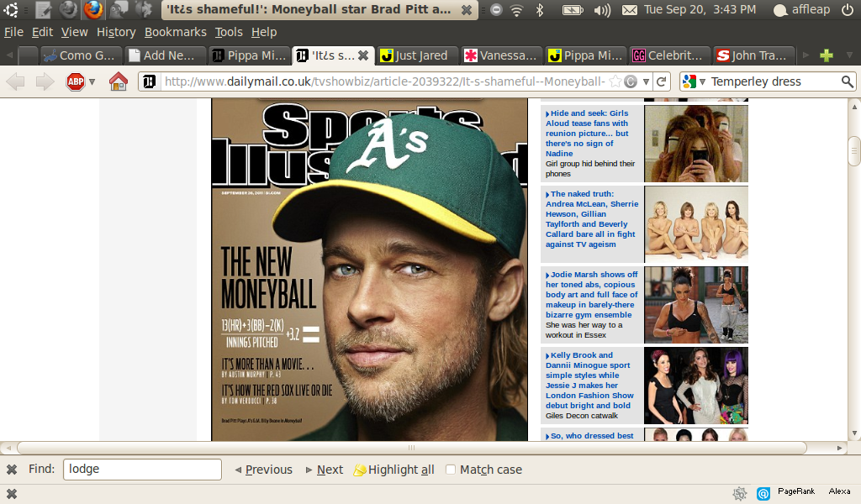
Task: Close the active 'It's s...' tab
Action: click(x=363, y=55)
